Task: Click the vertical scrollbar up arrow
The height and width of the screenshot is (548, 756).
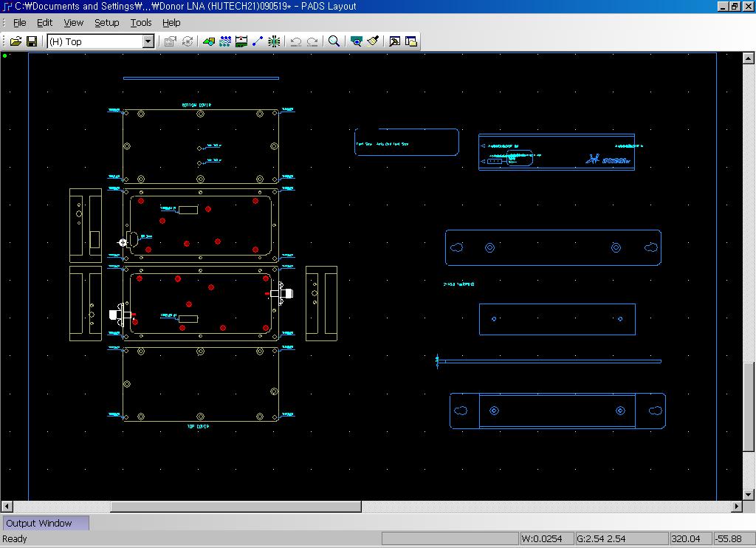Action: [749, 58]
